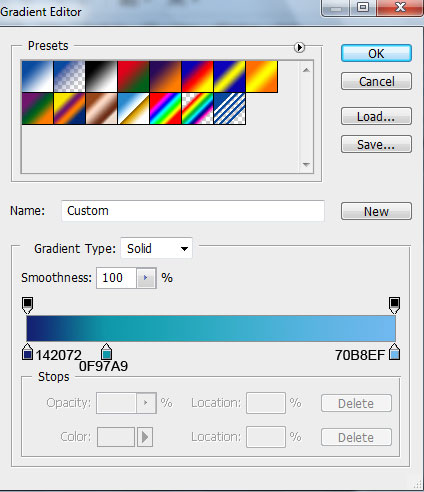The image size is (424, 492).
Task: Click into the Name field containing Custom
Action: click(x=193, y=211)
